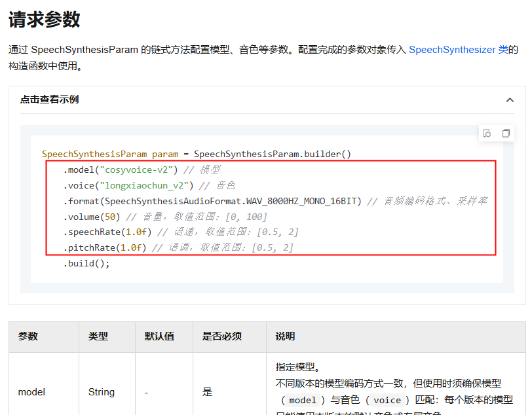The width and height of the screenshot is (532, 415).
Task: Click the 是否必须 column header
Action: pos(222,336)
